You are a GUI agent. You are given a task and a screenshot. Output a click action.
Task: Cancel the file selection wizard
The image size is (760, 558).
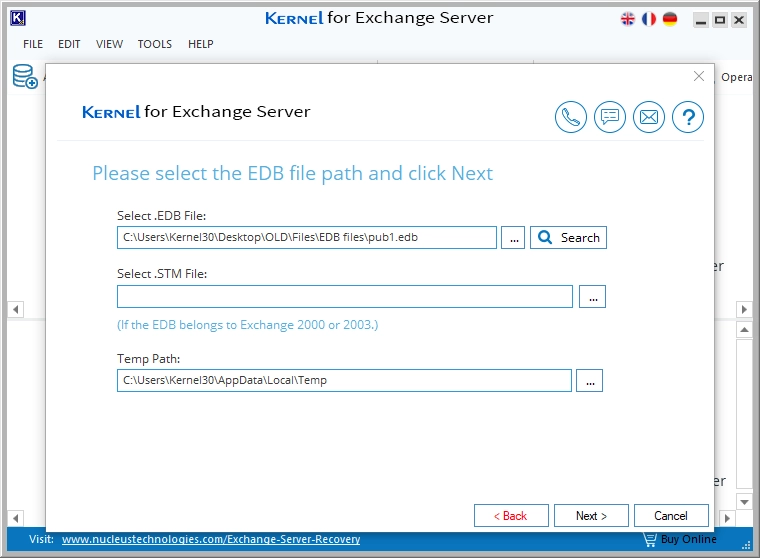[x=671, y=515]
